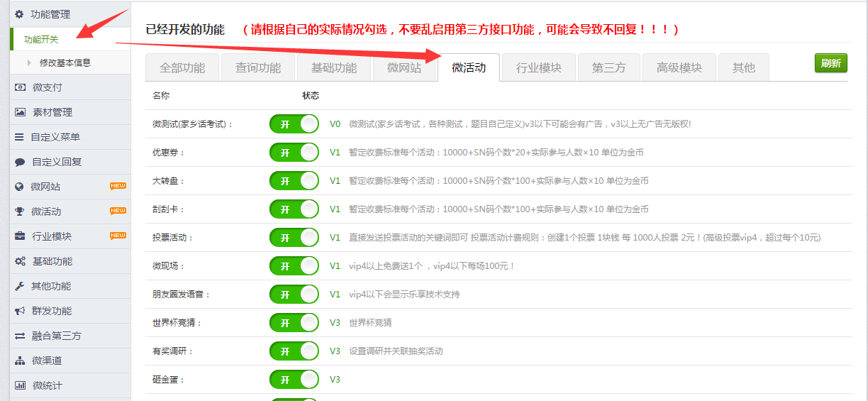Turn off the 大转盘 switch
The height and width of the screenshot is (401, 868).
tap(294, 181)
